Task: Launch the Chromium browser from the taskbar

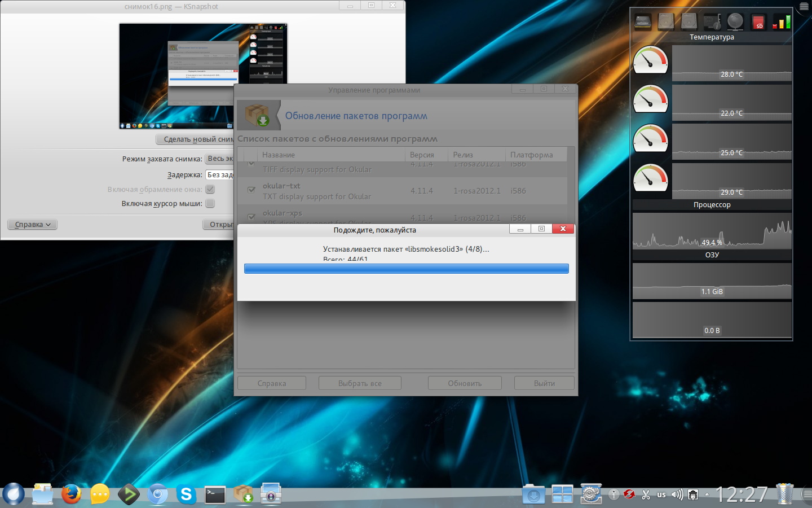Action: (157, 494)
